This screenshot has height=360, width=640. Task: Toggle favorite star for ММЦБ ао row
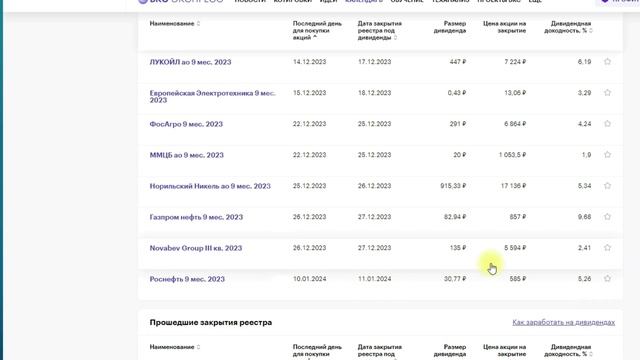[607, 155]
